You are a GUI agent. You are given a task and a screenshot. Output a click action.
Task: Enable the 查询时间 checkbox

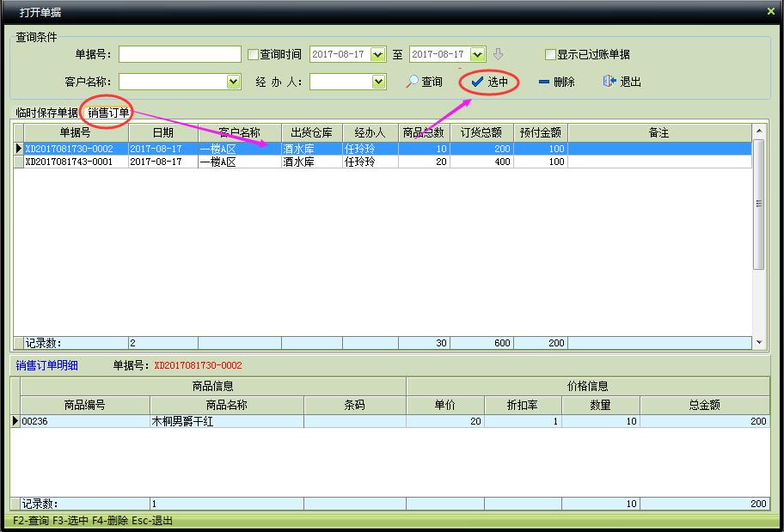(253, 54)
